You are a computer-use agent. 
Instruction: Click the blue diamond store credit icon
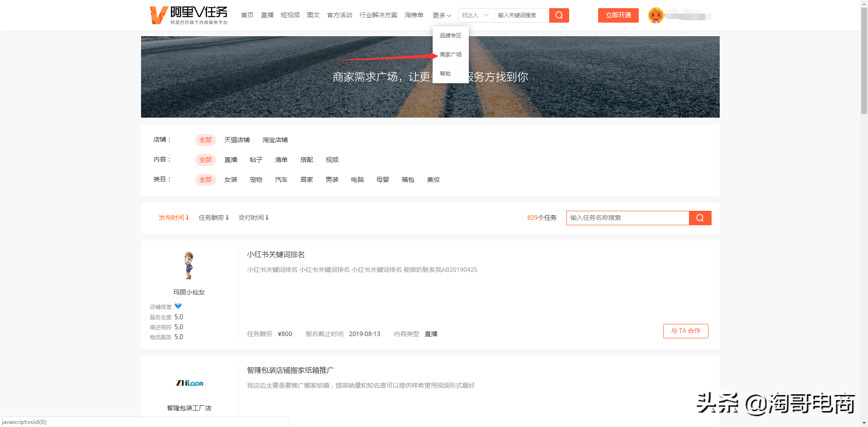point(178,306)
